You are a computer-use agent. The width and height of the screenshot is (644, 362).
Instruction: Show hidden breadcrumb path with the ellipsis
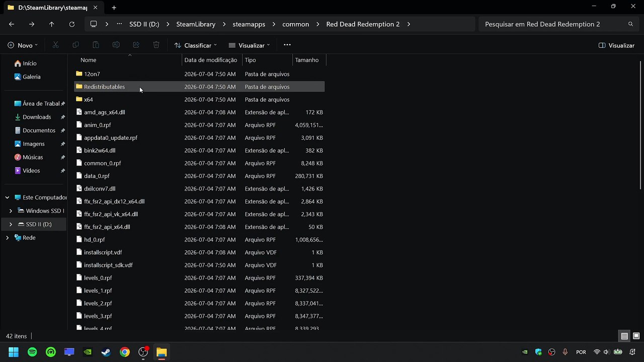119,24
